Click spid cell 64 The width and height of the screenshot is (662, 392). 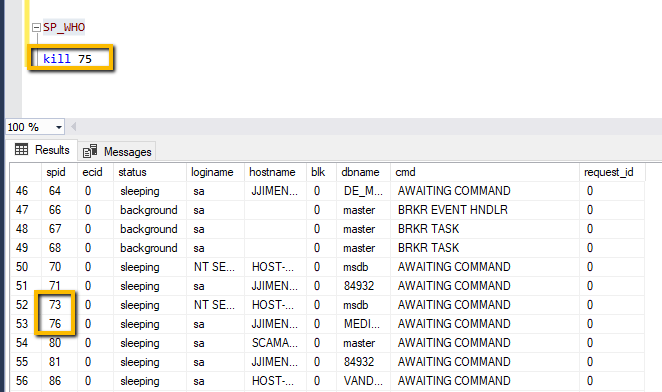[59, 191]
